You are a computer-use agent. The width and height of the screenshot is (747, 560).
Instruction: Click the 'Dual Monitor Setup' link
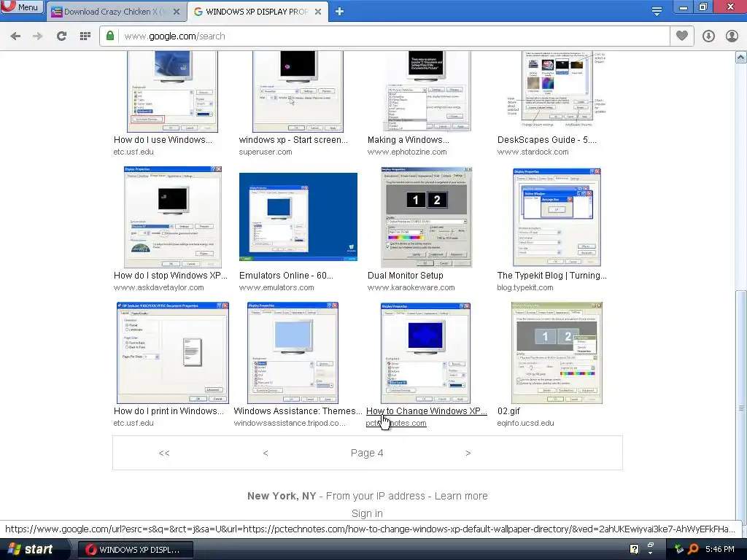(x=406, y=275)
